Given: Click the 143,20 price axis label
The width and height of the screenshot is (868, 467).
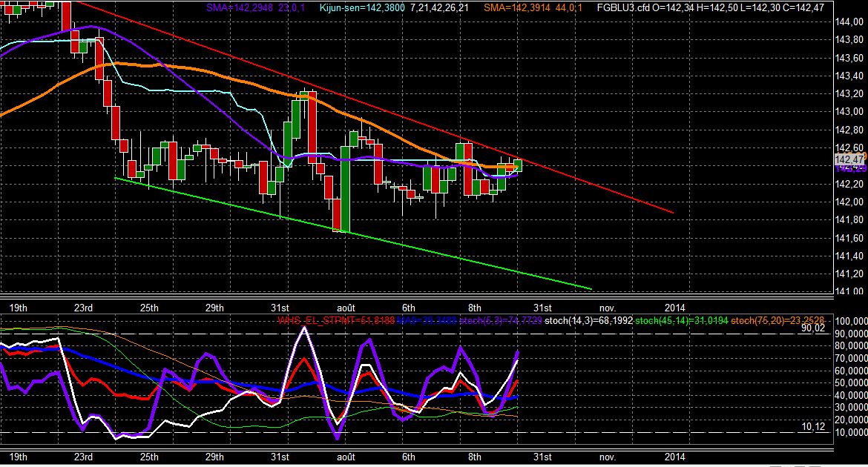Looking at the screenshot, I should tap(849, 94).
